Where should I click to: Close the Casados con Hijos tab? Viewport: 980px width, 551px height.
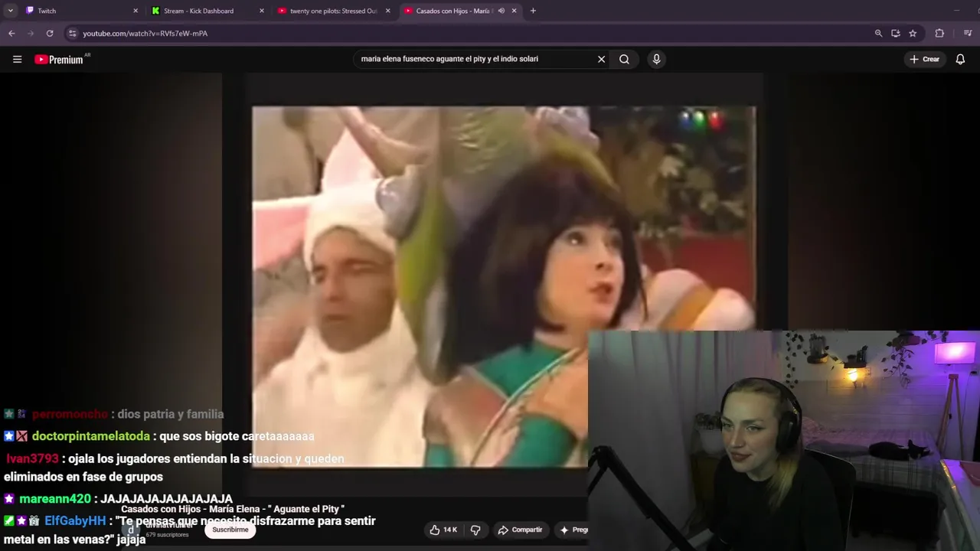pos(514,11)
